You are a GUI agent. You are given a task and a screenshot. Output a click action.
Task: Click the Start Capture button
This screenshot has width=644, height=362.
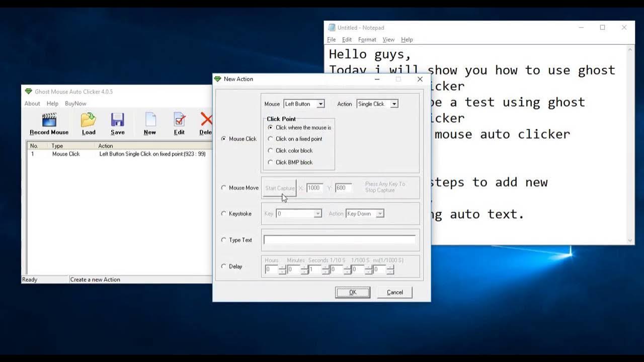[x=280, y=188]
